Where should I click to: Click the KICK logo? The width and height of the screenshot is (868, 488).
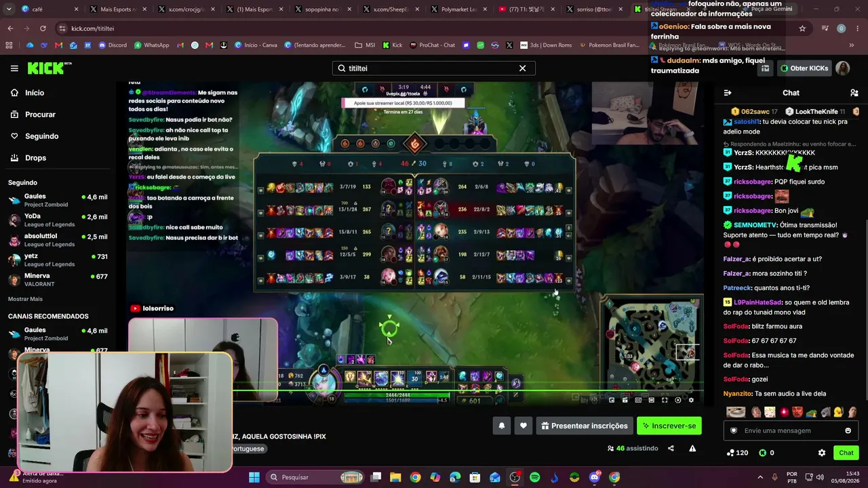tap(49, 68)
